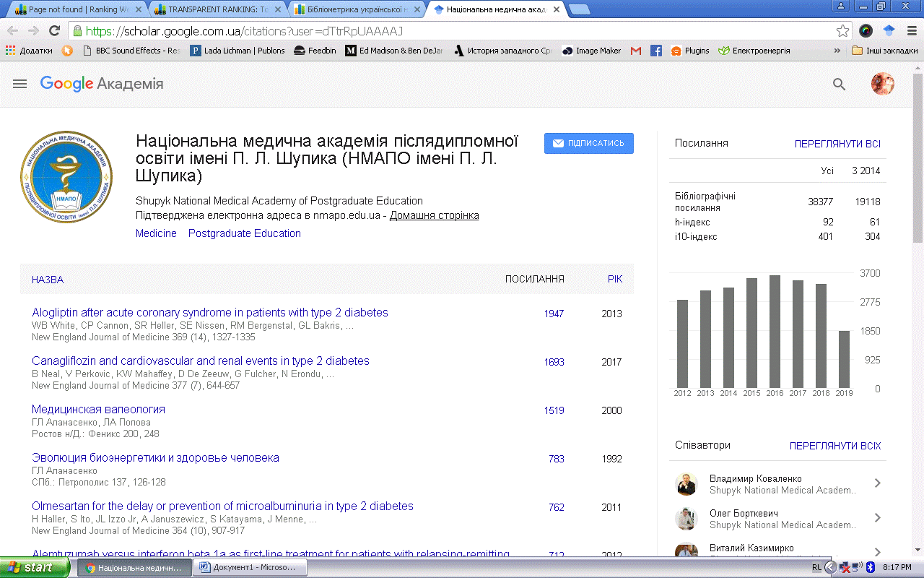This screenshot has width=924, height=578.
Task: Open the Gmail bookmark icon
Action: (636, 51)
